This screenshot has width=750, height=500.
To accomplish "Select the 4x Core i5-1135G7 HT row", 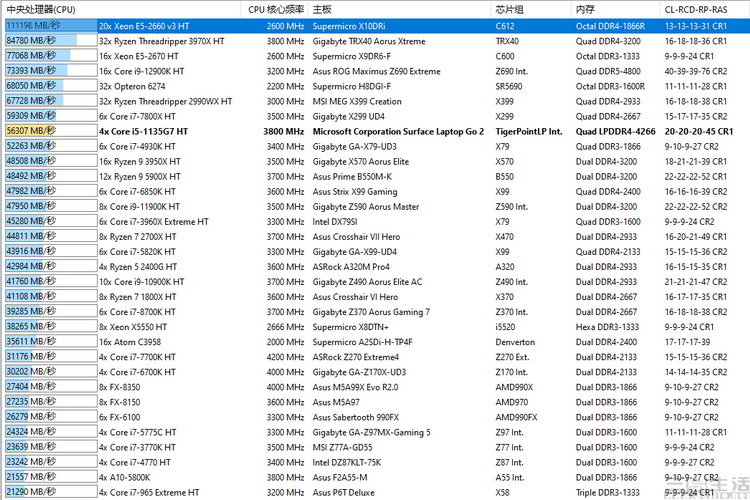I will coord(377,131).
